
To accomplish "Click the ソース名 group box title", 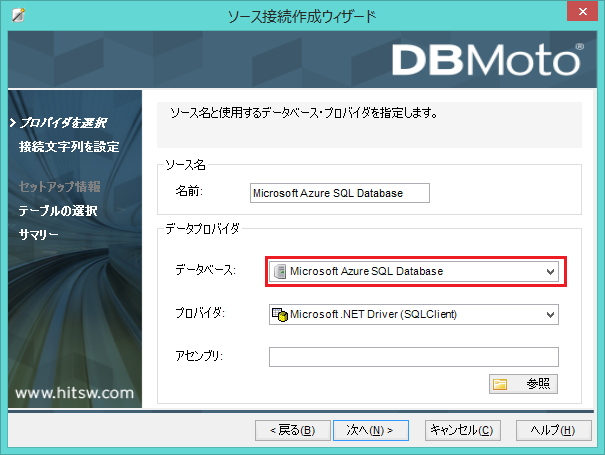I will [x=186, y=165].
